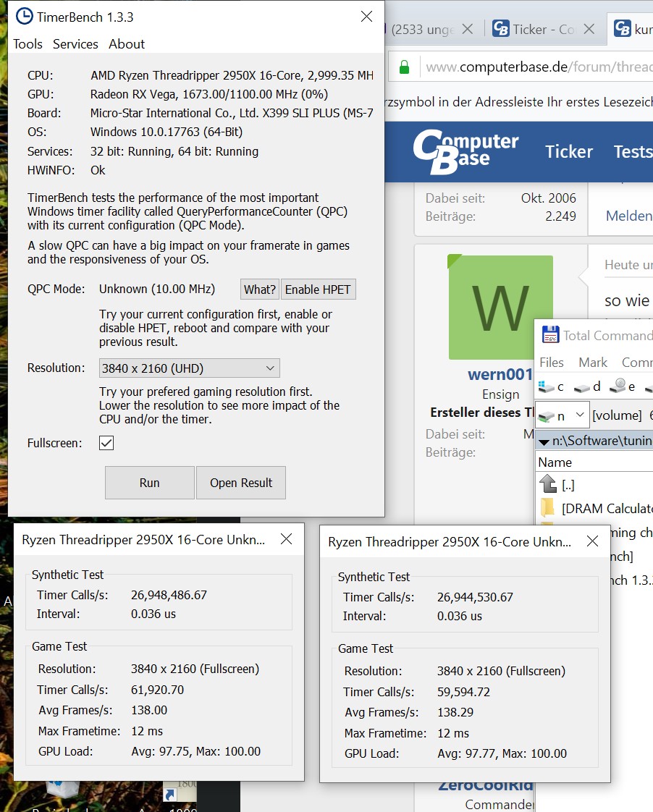Click the Timer Calls/s value 26,948,486.67
The height and width of the screenshot is (812, 653).
(x=169, y=595)
